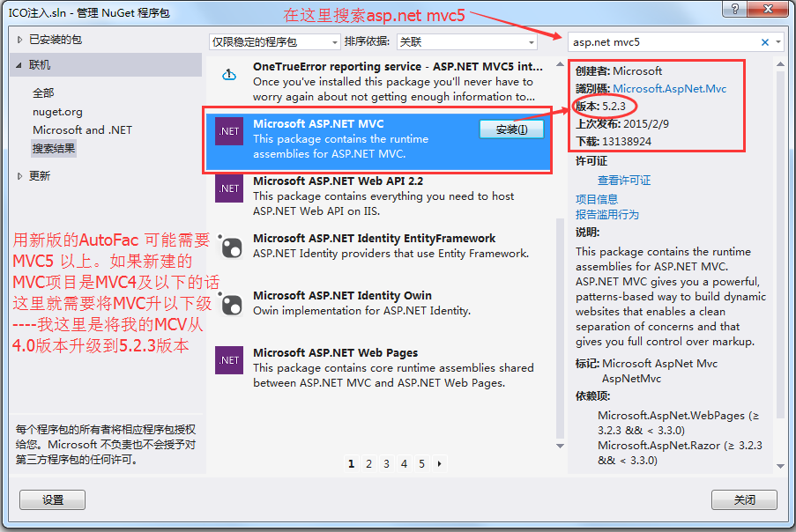This screenshot has width=796, height=532.
Task: Open the Microsoft.AspNet.Mvc identifier link
Action: 670,89
